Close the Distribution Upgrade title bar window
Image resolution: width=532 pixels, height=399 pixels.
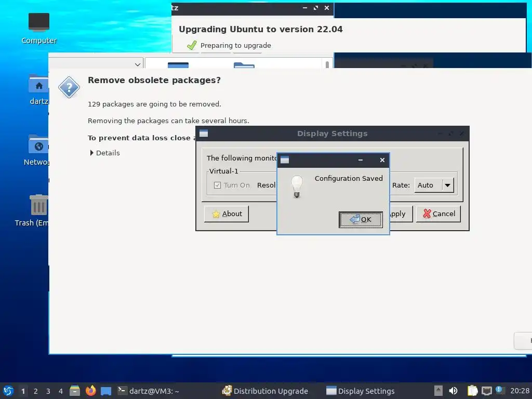(x=327, y=8)
